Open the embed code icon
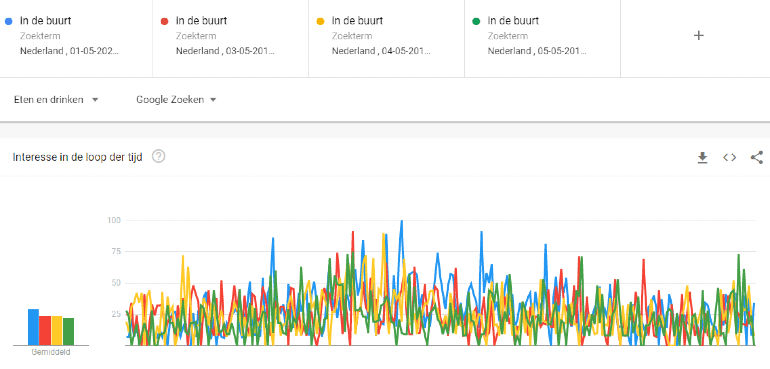Image resolution: width=770 pixels, height=369 pixels. click(730, 157)
